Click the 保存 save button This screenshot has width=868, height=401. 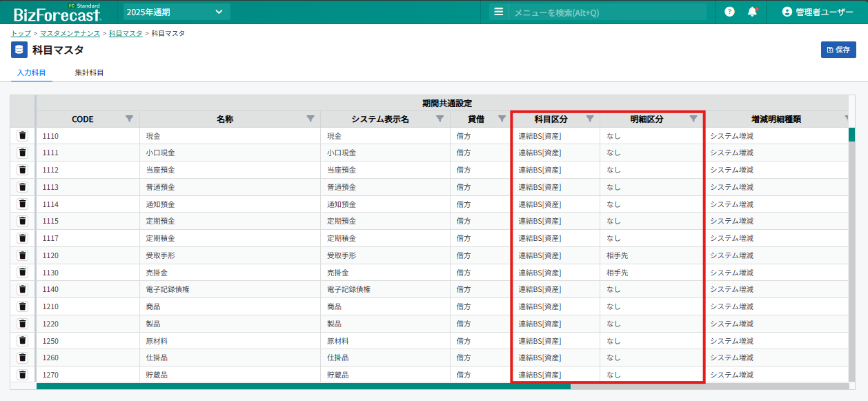point(838,50)
